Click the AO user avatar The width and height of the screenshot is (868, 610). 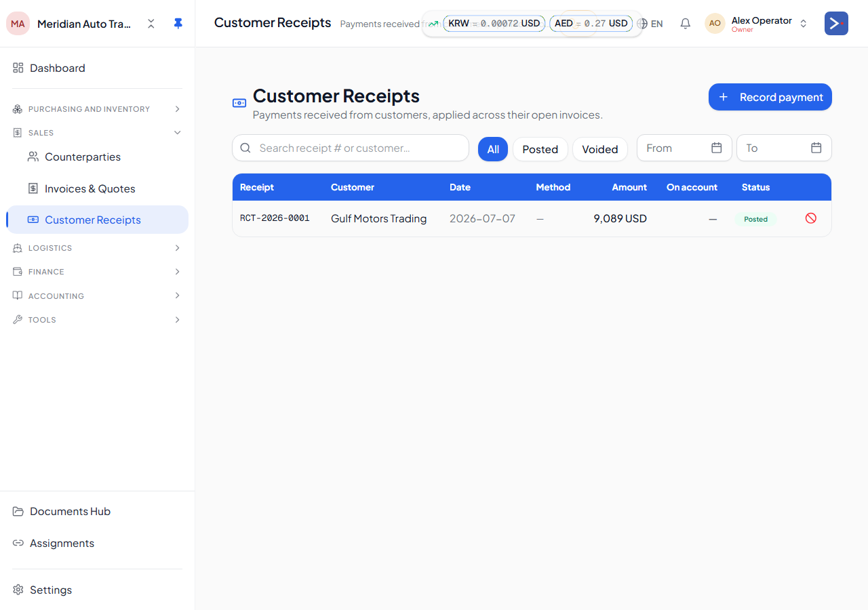(x=715, y=24)
